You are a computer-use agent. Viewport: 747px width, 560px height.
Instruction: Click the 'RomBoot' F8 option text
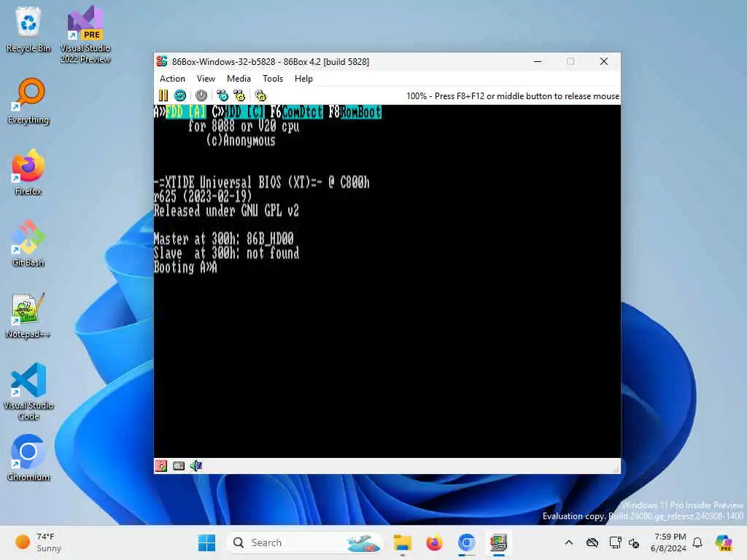(360, 112)
